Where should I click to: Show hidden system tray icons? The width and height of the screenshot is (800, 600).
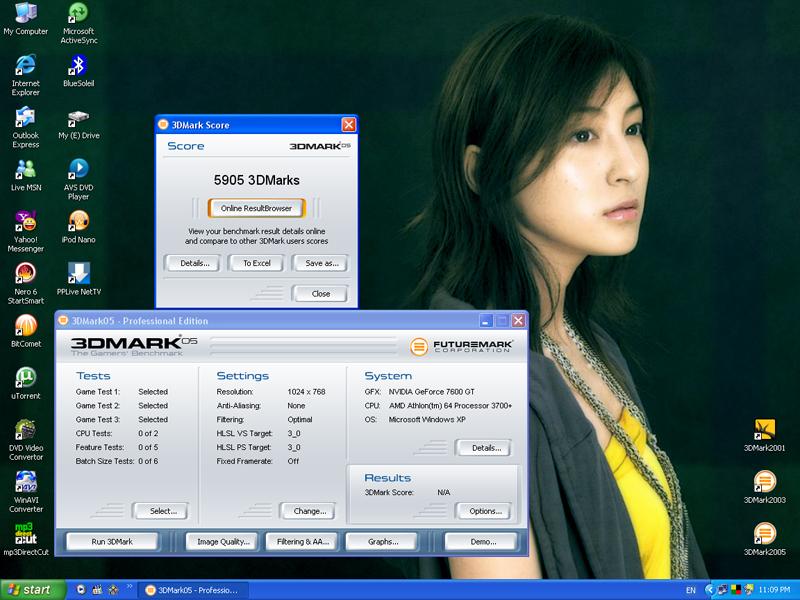[x=710, y=590]
